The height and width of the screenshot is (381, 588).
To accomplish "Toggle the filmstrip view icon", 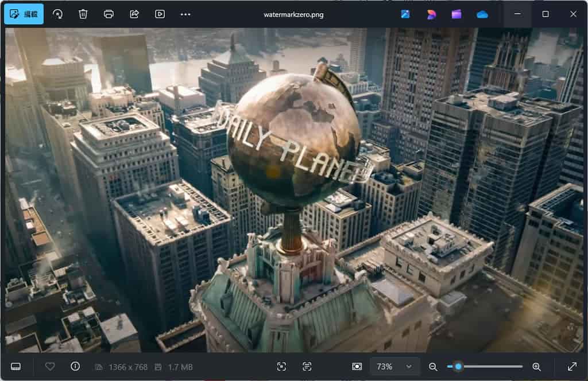I will click(x=16, y=367).
